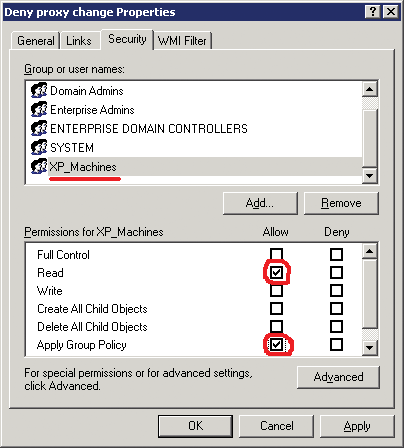Open the Links tab
Viewport: 405px width, 448px height.
(79, 41)
